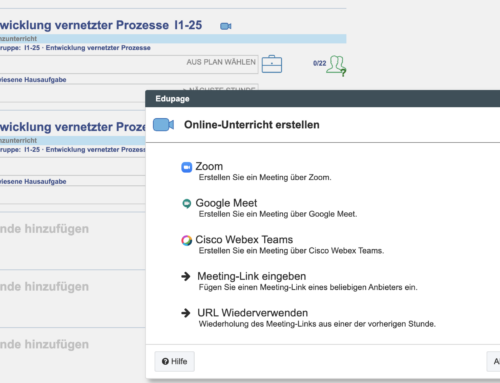Image resolution: width=500 pixels, height=383 pixels.
Task: Select Google Meet as the meeting provider
Action: coord(226,203)
